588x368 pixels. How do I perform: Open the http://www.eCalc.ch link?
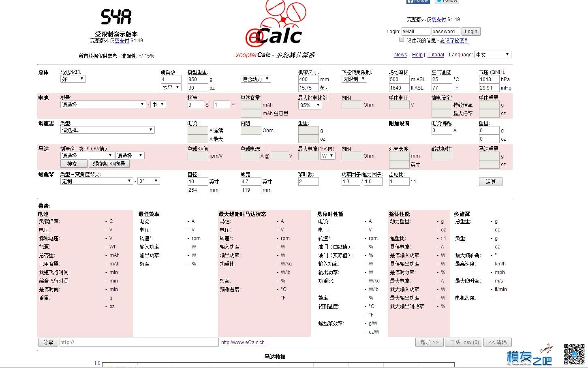coord(245,342)
